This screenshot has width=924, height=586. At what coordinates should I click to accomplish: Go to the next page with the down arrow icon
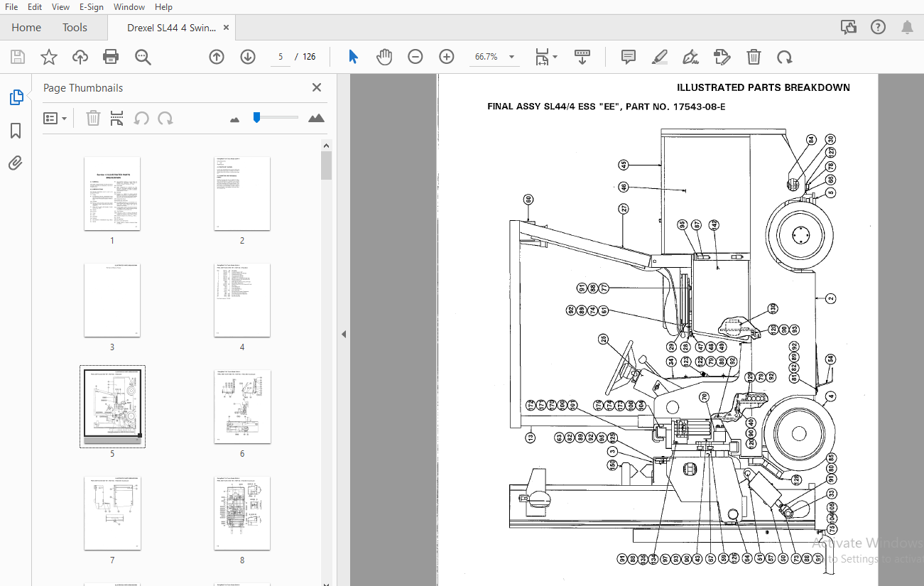pos(248,57)
